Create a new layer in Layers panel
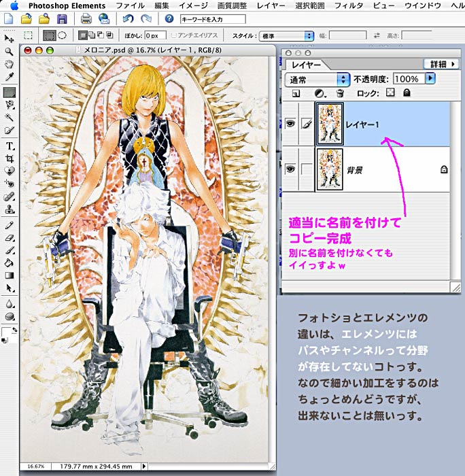 (x=296, y=94)
